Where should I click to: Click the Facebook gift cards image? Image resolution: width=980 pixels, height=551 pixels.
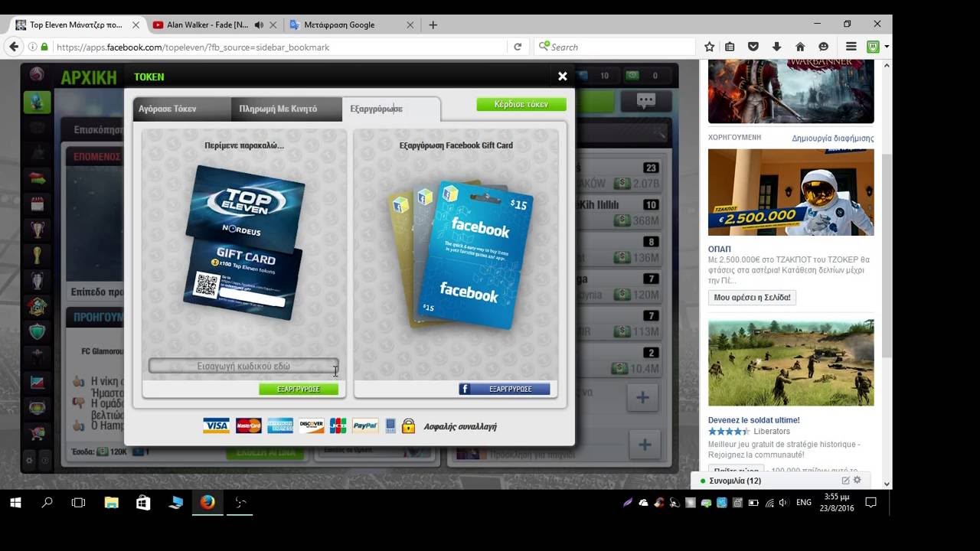461,254
